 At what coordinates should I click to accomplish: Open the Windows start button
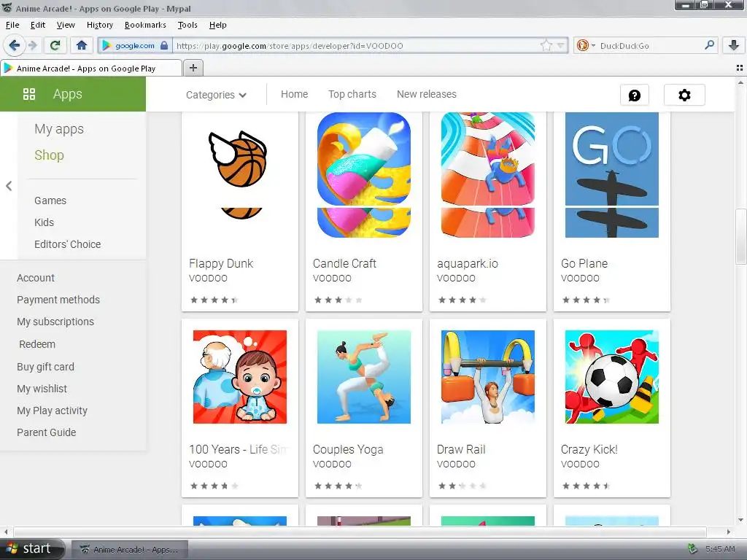tap(31, 548)
